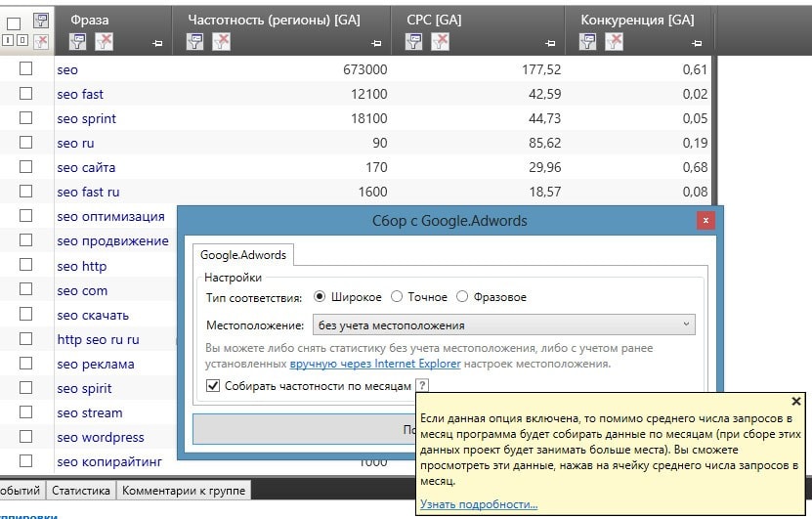Image resolution: width=812 pixels, height=519 pixels.
Task: Choose the 'Фразовое' match type option
Action: point(463,297)
